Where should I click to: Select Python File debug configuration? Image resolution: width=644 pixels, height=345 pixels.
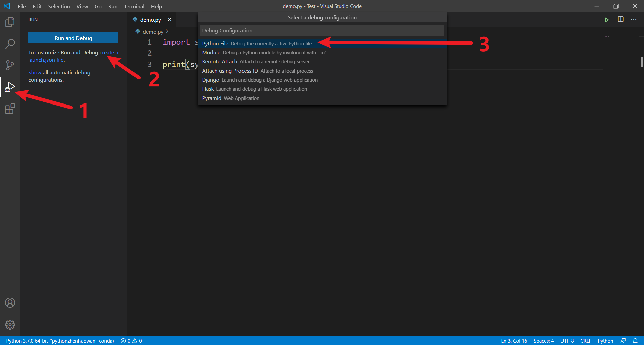click(257, 43)
